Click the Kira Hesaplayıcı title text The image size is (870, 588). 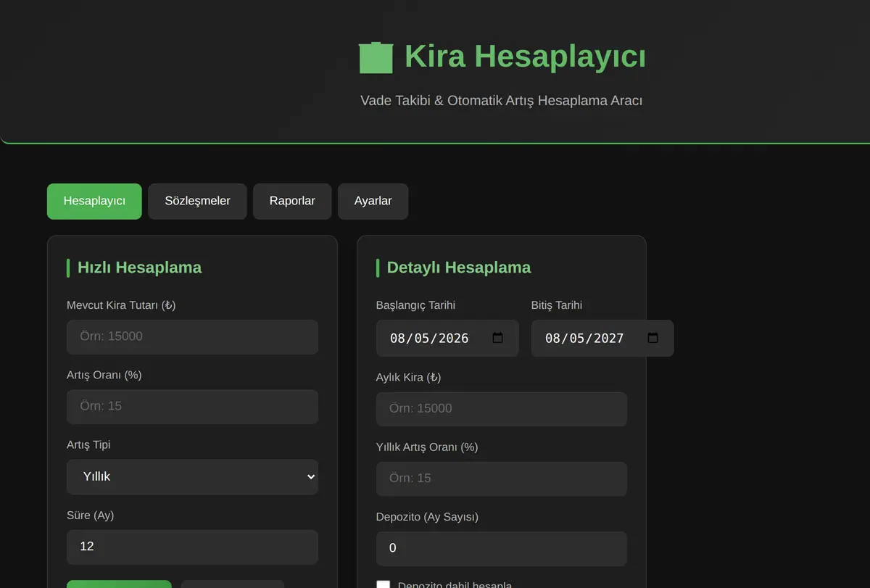pyautogui.click(x=525, y=57)
